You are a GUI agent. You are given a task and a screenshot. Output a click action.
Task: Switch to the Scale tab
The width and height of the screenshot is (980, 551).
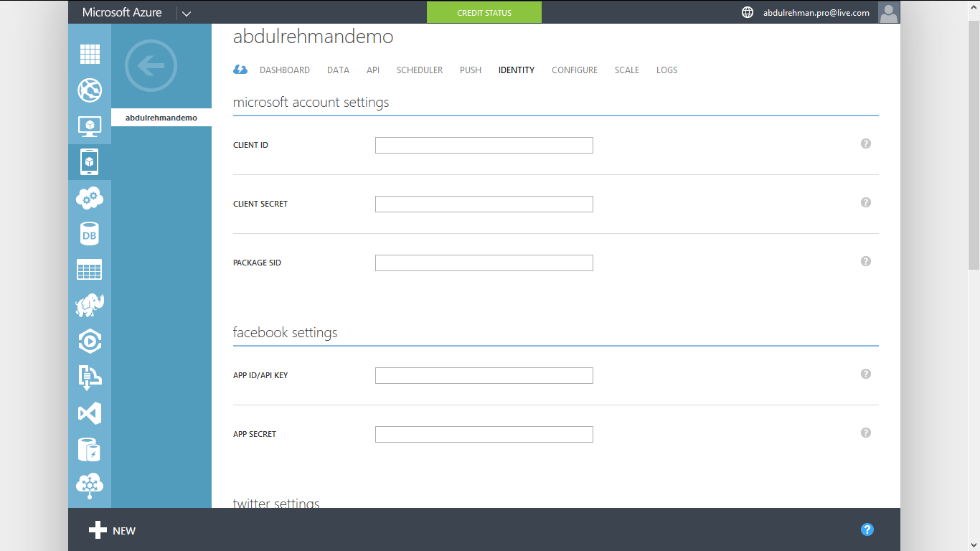coord(627,70)
